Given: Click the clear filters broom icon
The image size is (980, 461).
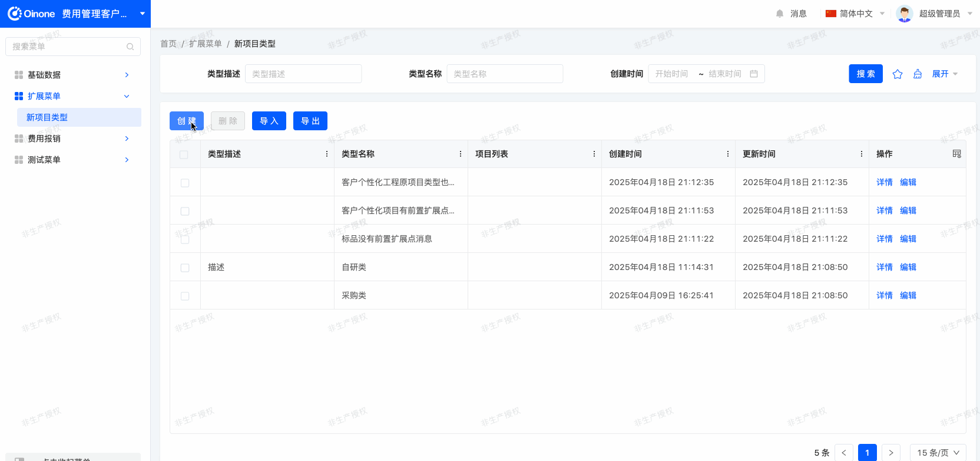Looking at the screenshot, I should 918,74.
